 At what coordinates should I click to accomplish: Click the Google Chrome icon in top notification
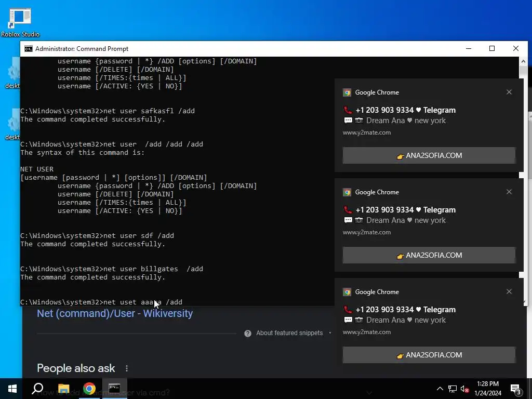(347, 92)
